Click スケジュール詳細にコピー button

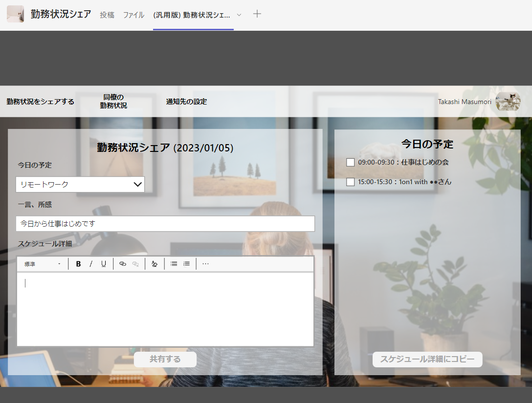(x=427, y=359)
